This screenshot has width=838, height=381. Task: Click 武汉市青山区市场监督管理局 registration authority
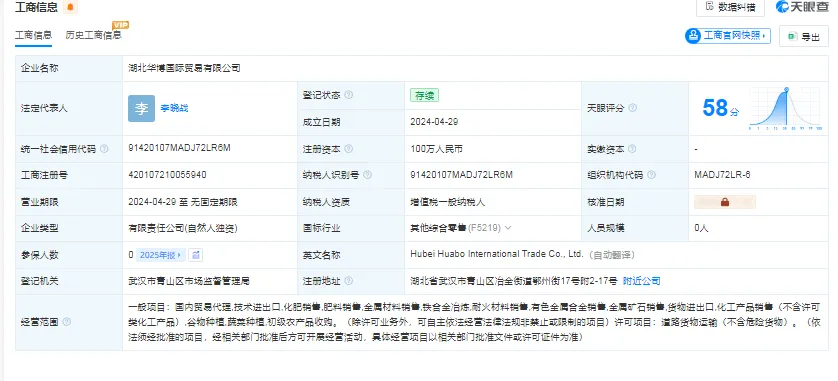click(189, 281)
